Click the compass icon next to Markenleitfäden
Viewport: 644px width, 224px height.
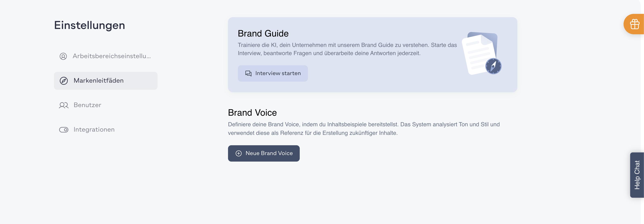point(64,81)
